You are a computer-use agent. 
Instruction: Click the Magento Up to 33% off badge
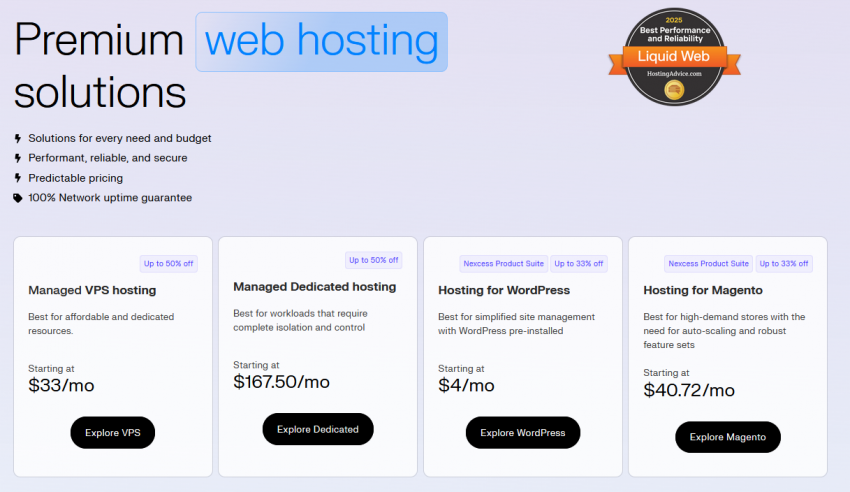pos(783,264)
